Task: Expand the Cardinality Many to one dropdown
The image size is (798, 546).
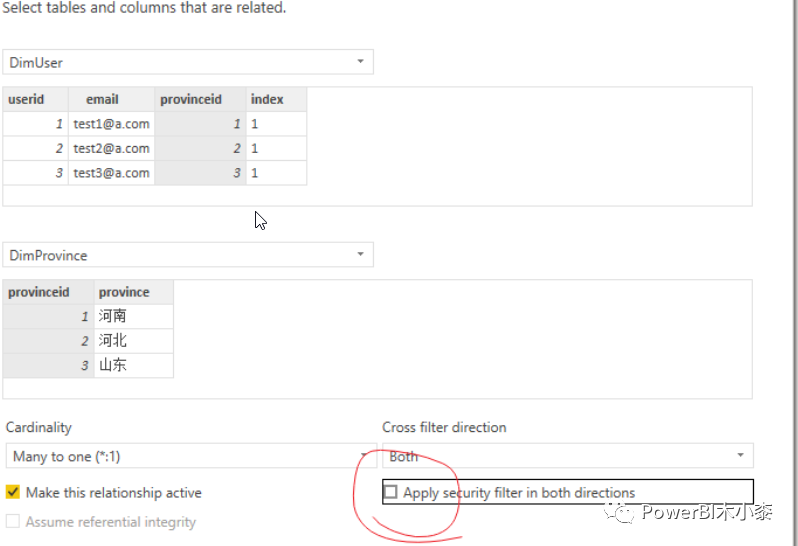Action: pyautogui.click(x=191, y=456)
